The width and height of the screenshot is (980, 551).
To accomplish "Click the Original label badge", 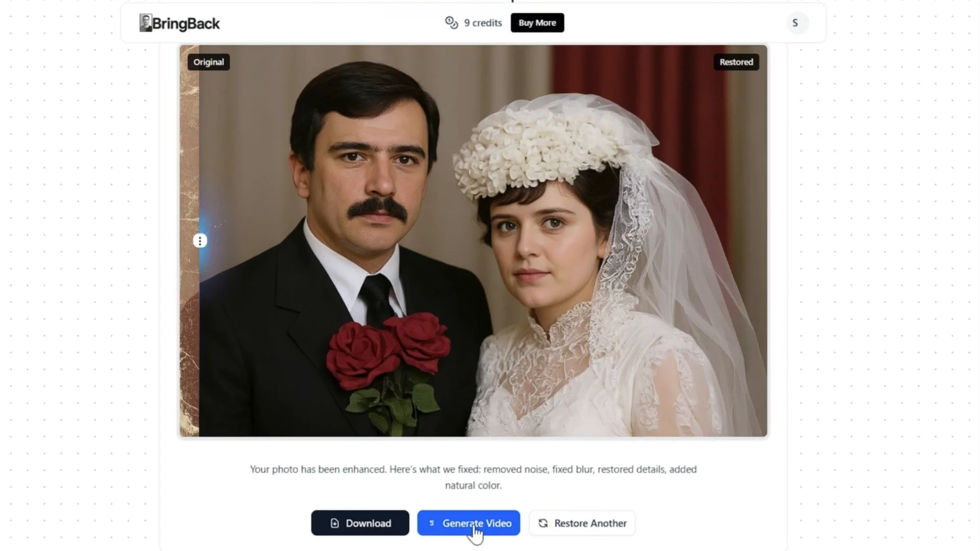I will click(208, 62).
